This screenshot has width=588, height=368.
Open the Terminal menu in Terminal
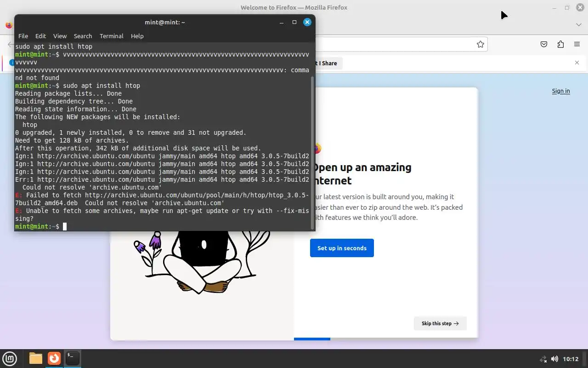click(x=112, y=36)
